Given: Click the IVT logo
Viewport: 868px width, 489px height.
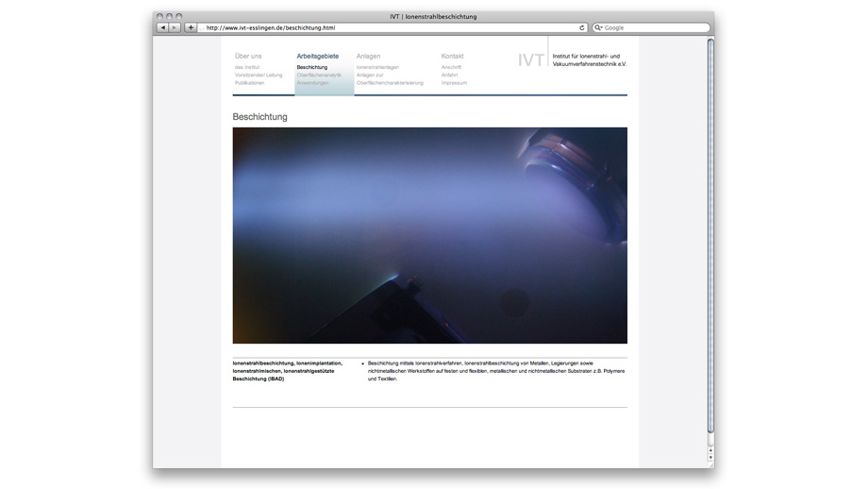Looking at the screenshot, I should (x=531, y=60).
